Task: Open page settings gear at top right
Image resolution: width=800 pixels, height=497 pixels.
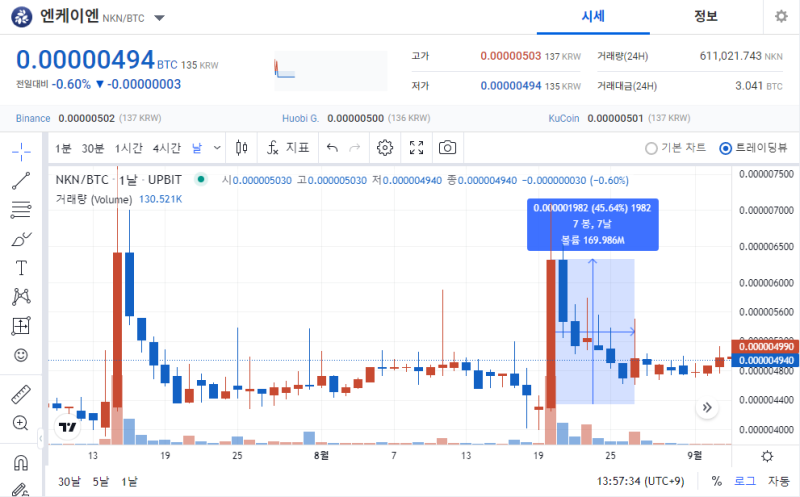Action: [x=781, y=16]
